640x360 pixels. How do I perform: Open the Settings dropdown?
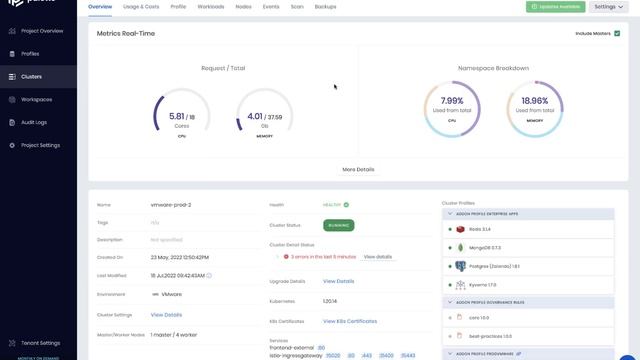point(609,7)
